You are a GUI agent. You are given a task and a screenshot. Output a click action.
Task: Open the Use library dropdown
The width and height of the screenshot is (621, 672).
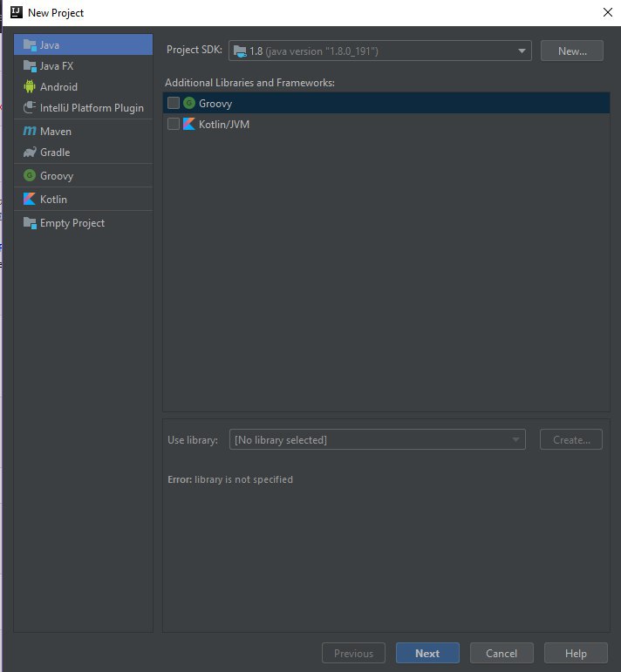(378, 439)
